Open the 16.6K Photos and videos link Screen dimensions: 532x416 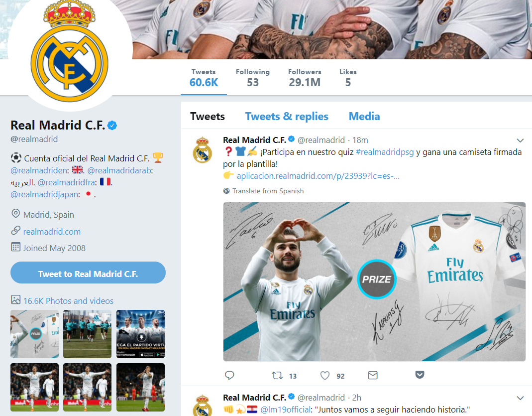click(x=69, y=301)
